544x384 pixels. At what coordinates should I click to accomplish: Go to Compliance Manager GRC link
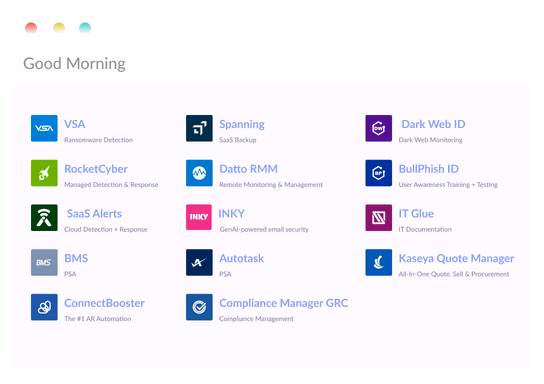pos(283,303)
